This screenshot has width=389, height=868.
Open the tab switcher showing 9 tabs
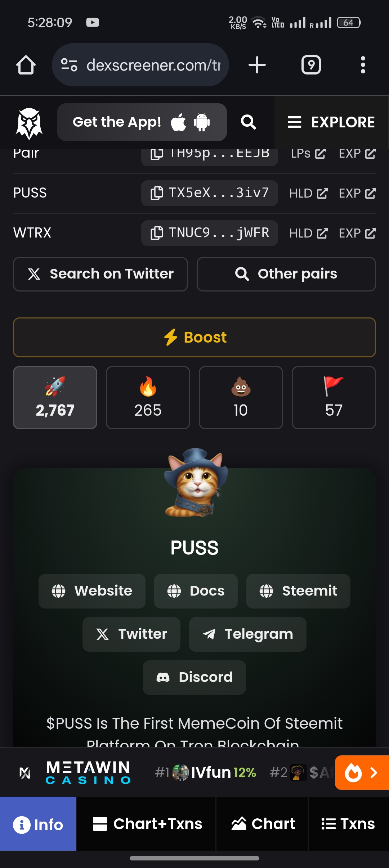[x=311, y=65]
